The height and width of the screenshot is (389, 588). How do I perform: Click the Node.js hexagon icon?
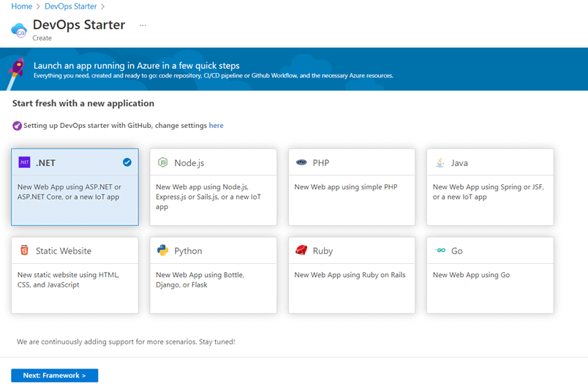[162, 162]
